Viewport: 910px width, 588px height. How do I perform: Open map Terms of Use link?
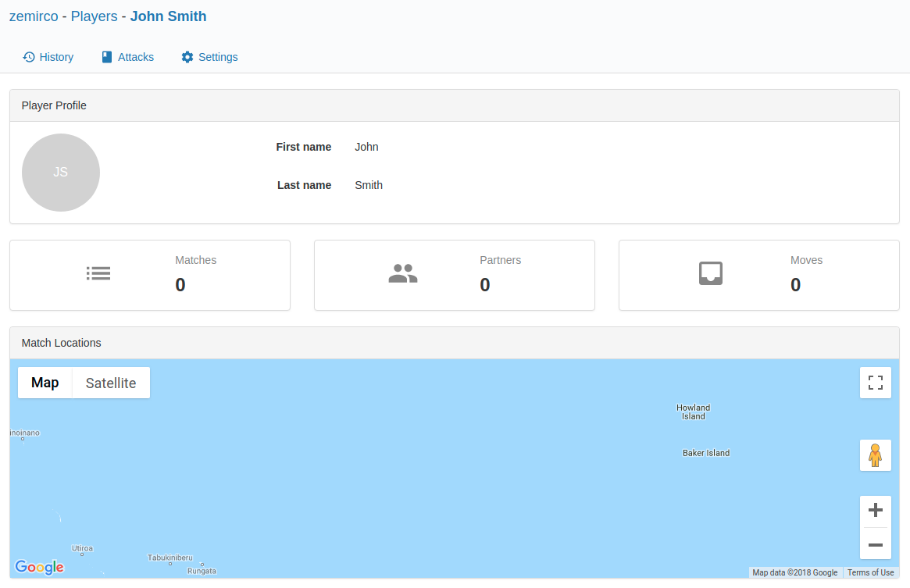(870, 572)
